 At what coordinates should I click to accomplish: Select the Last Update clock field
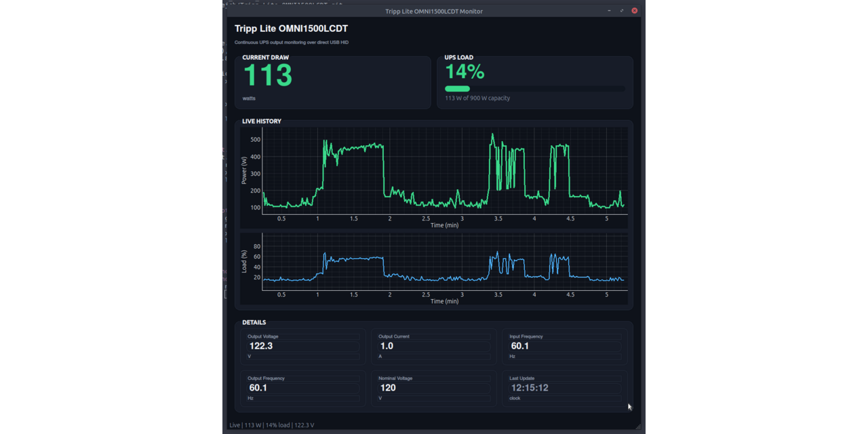[565, 388]
